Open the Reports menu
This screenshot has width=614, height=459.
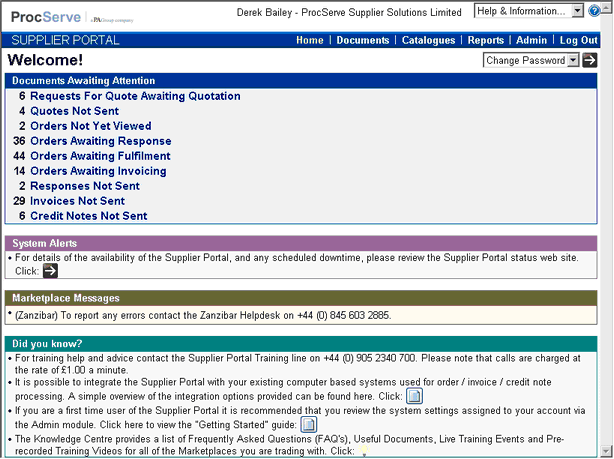pyautogui.click(x=486, y=40)
